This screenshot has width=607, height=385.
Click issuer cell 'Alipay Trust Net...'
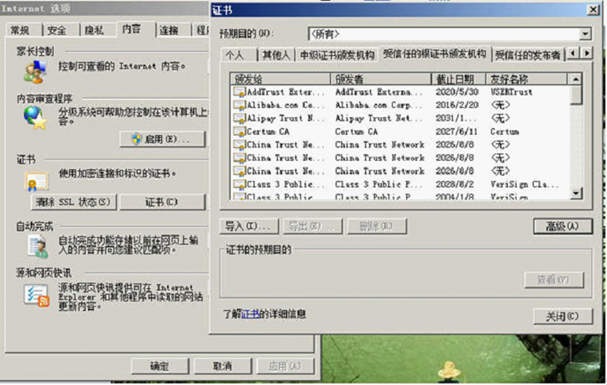point(379,118)
